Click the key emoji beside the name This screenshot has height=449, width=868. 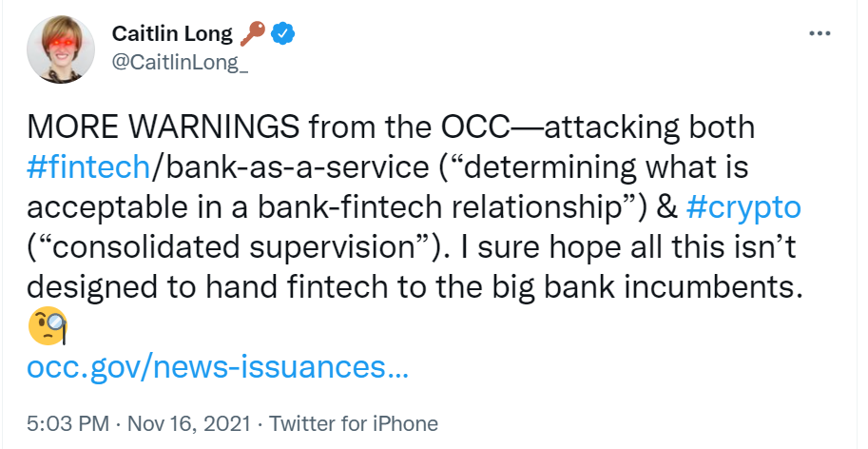coord(252,35)
